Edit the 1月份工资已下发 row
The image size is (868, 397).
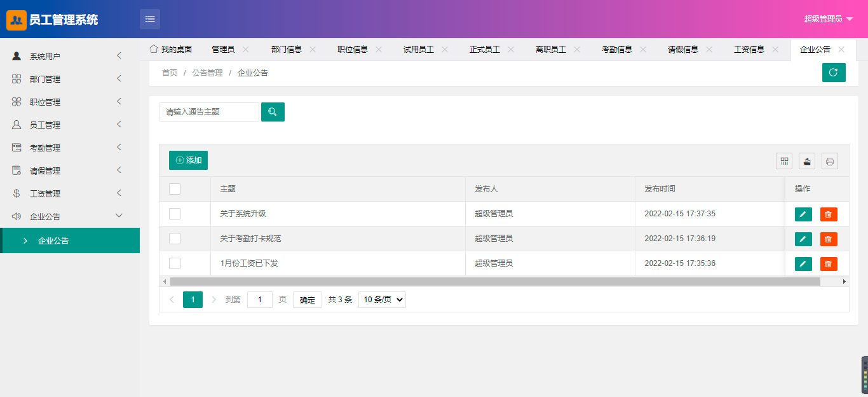pos(803,264)
